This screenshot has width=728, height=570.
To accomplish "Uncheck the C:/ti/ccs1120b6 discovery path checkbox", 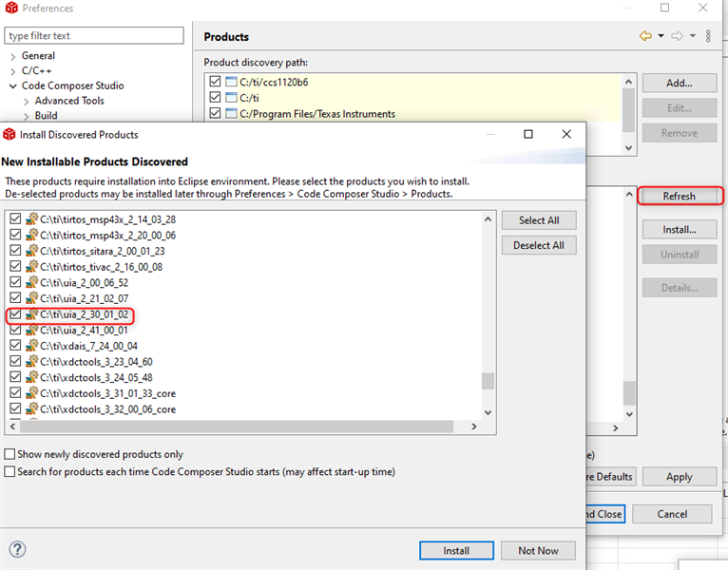I will coord(215,82).
